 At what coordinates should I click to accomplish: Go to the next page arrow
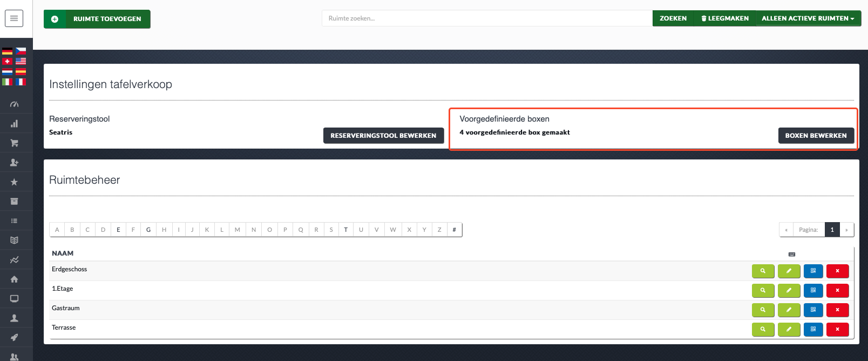[846, 230]
